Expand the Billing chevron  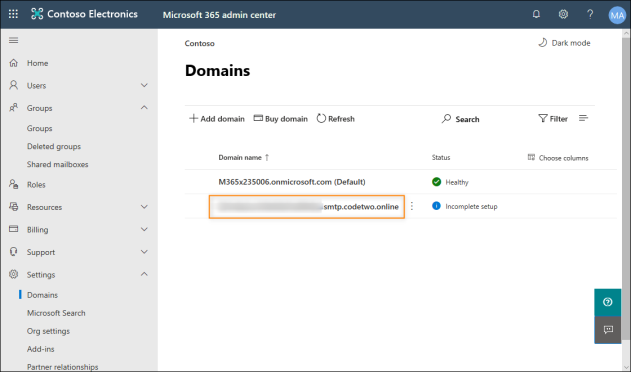pyautogui.click(x=144, y=229)
